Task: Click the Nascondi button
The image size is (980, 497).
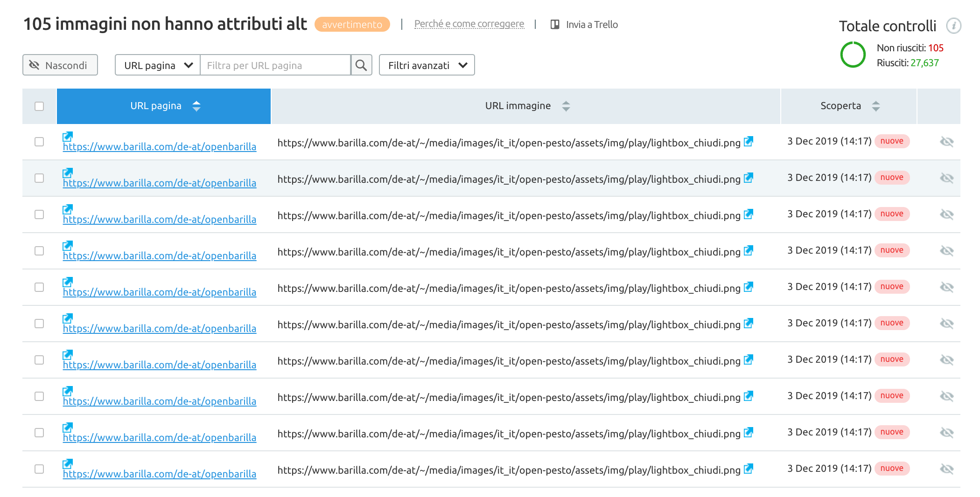Action: (60, 65)
